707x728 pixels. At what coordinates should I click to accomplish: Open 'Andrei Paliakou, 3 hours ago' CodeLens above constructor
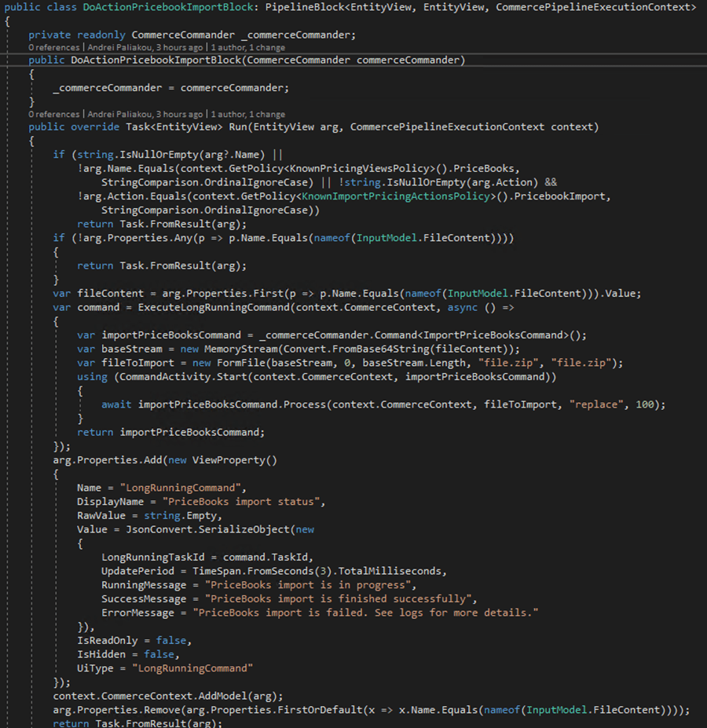tap(145, 47)
